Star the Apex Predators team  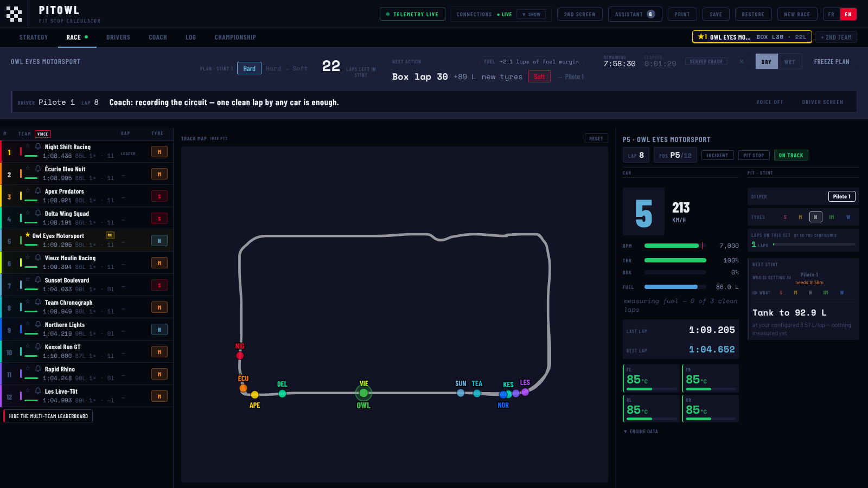pos(28,191)
